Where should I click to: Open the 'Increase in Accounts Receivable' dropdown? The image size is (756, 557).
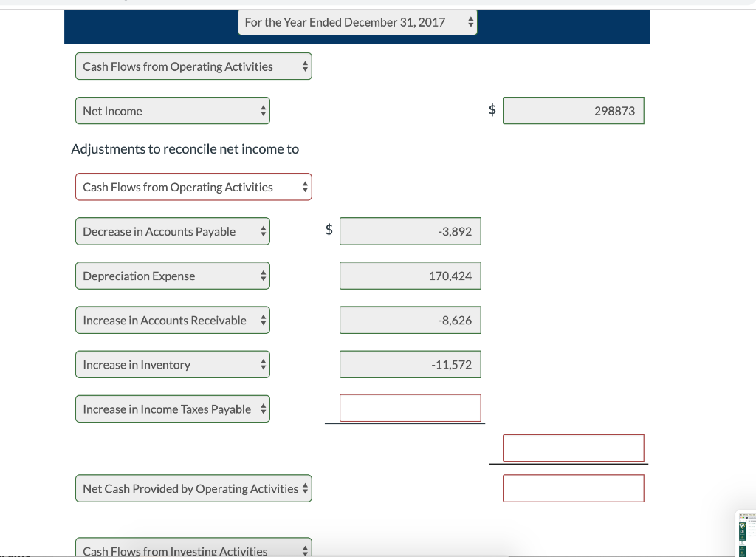[173, 320]
